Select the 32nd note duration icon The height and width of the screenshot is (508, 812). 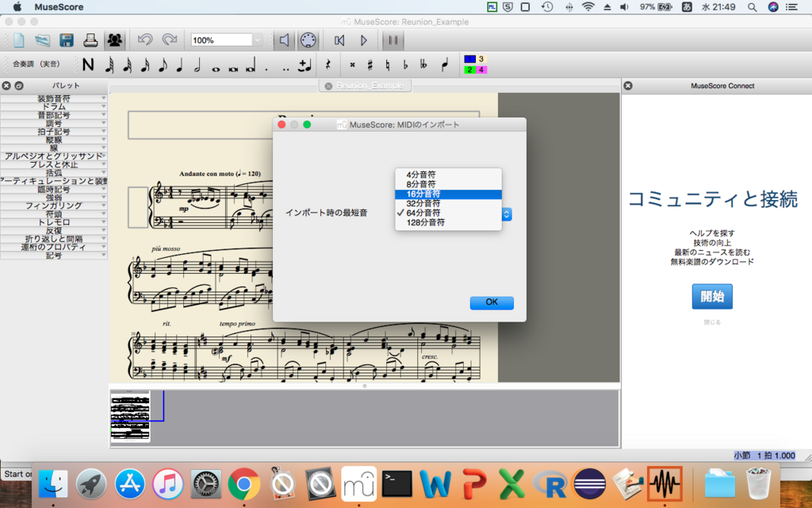(x=128, y=65)
